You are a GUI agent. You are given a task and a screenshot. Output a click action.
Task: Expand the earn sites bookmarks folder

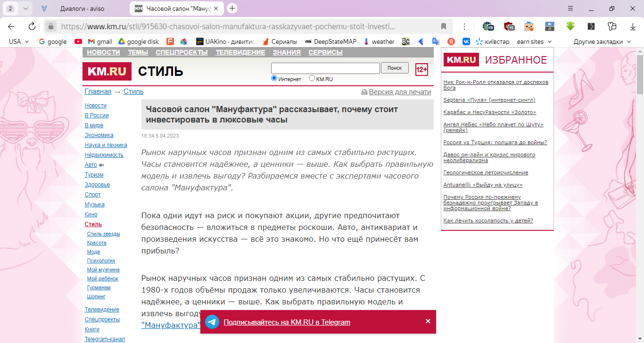coord(534,41)
